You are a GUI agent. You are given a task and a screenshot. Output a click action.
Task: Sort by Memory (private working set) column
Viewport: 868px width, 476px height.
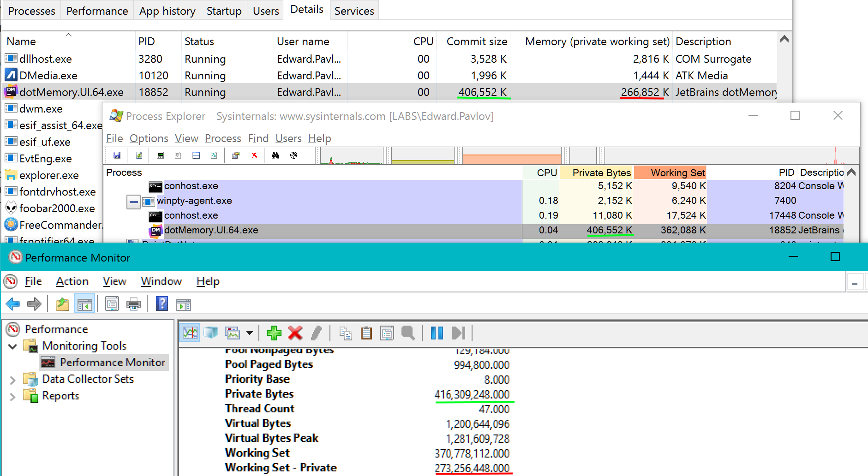point(592,41)
